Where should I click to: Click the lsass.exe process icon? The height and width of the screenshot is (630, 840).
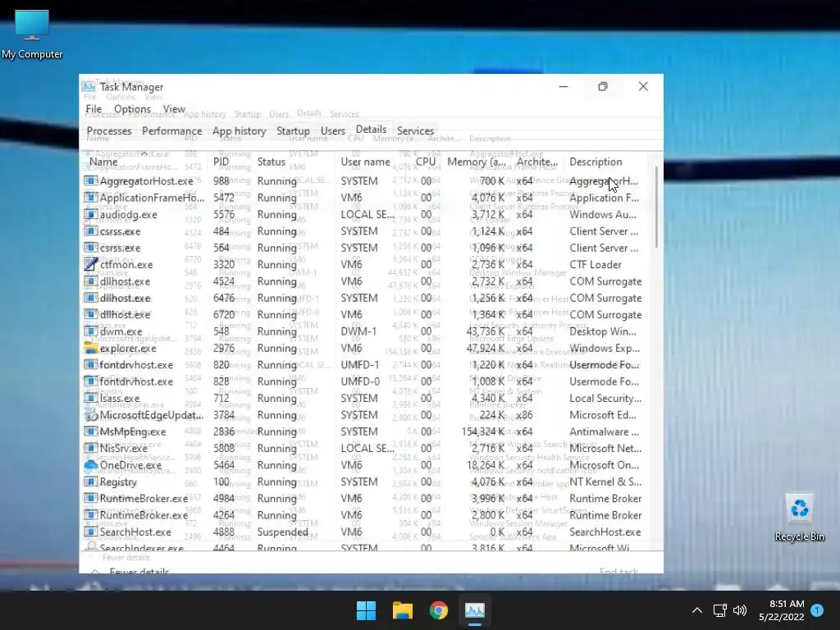[x=90, y=398]
